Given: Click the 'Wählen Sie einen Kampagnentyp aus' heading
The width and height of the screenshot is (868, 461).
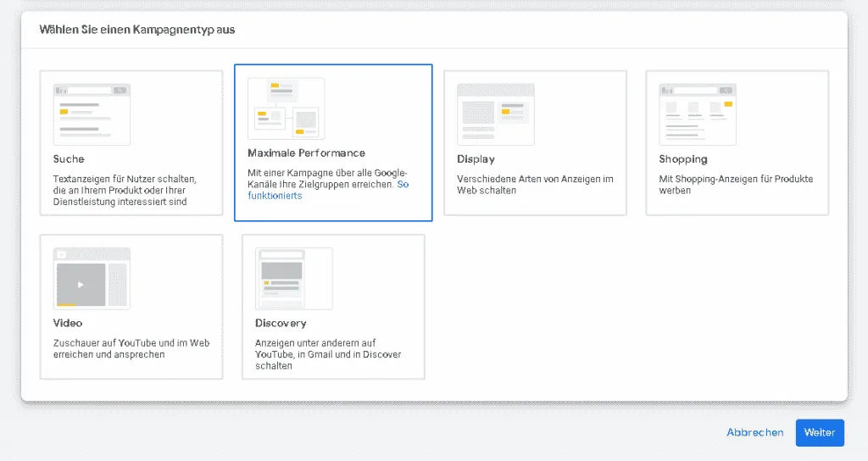Looking at the screenshot, I should point(136,30).
